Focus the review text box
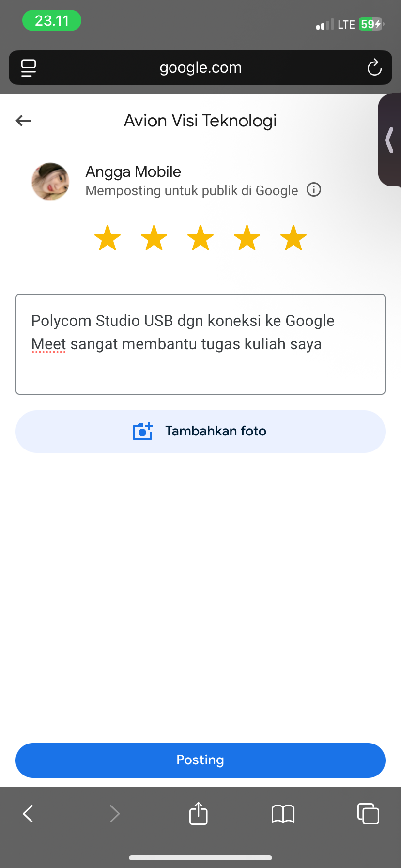 pos(200,344)
